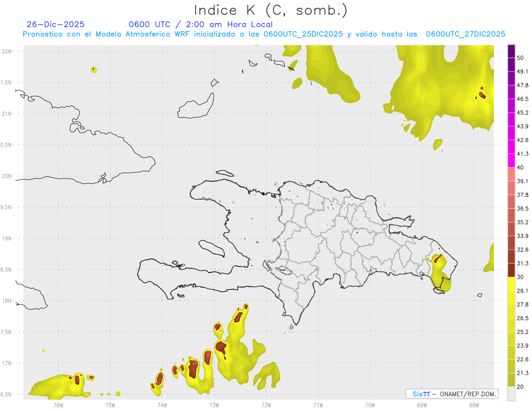Screen dimensions: 532x411
Task: Click the latitude axis label "18N"
Action: [6, 301]
